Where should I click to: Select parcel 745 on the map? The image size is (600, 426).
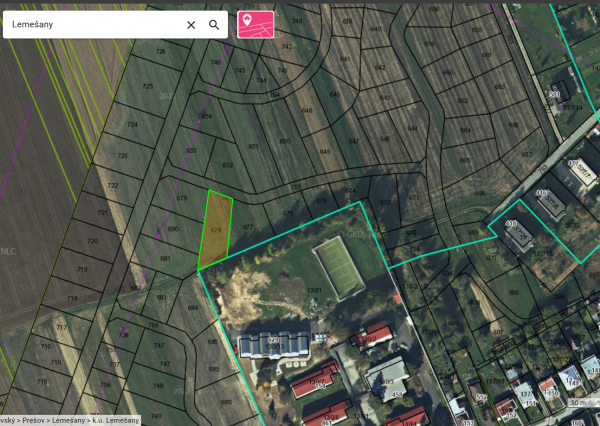pyautogui.click(x=240, y=70)
